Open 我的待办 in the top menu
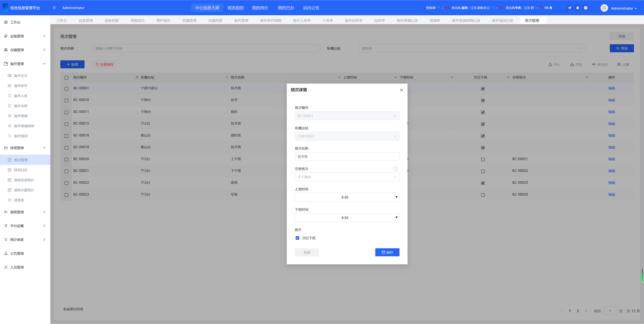Image resolution: width=644 pixels, height=324 pixels. [260, 8]
